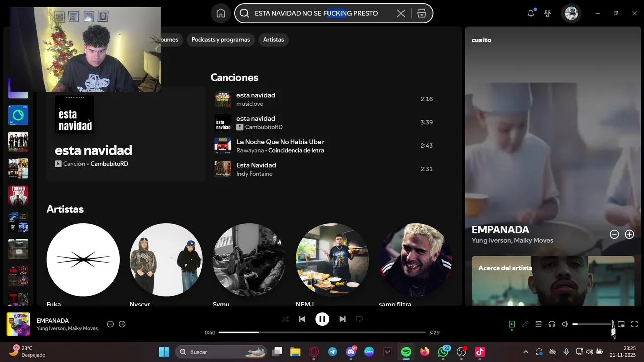Open the Fuka artist profile

point(83,260)
